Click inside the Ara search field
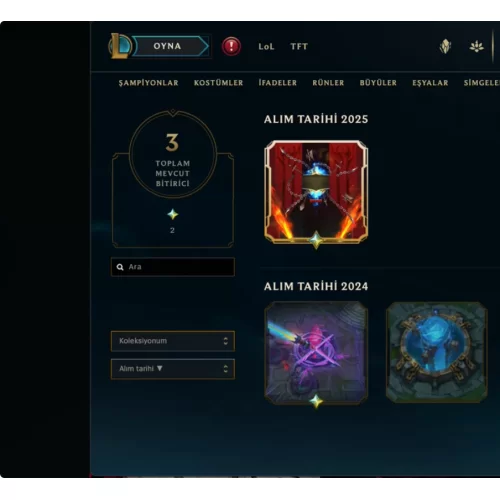The height and width of the screenshot is (500, 500). point(173,267)
